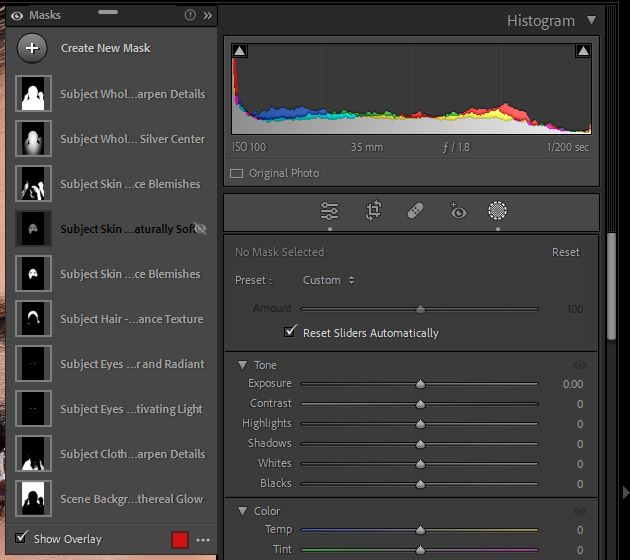Select the Scene Background ethereal Glow mask
This screenshot has width=630, height=560.
[130, 499]
